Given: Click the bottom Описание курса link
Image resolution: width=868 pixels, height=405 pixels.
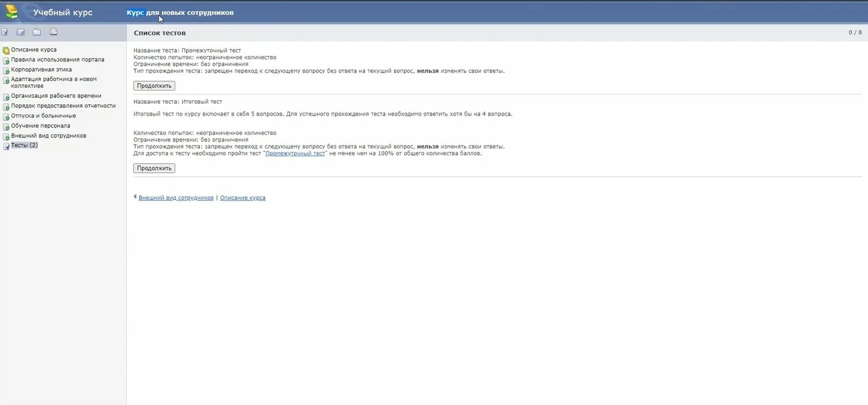Looking at the screenshot, I should point(242,198).
